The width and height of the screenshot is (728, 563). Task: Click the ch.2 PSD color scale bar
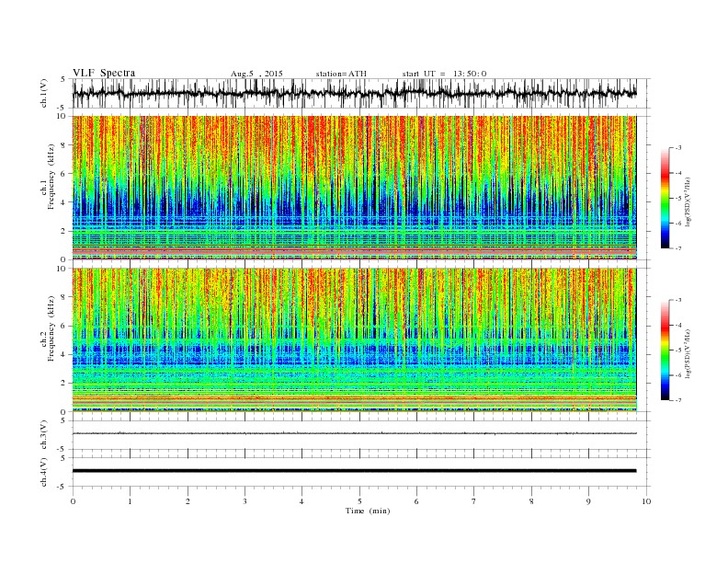coord(665,350)
